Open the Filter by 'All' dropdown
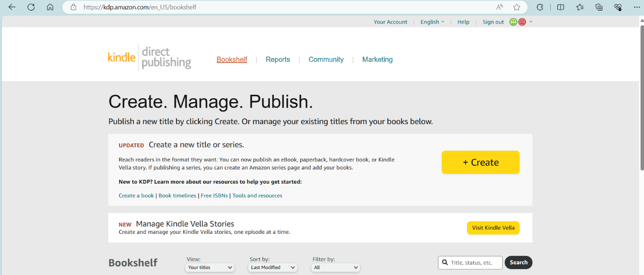 coord(336,267)
